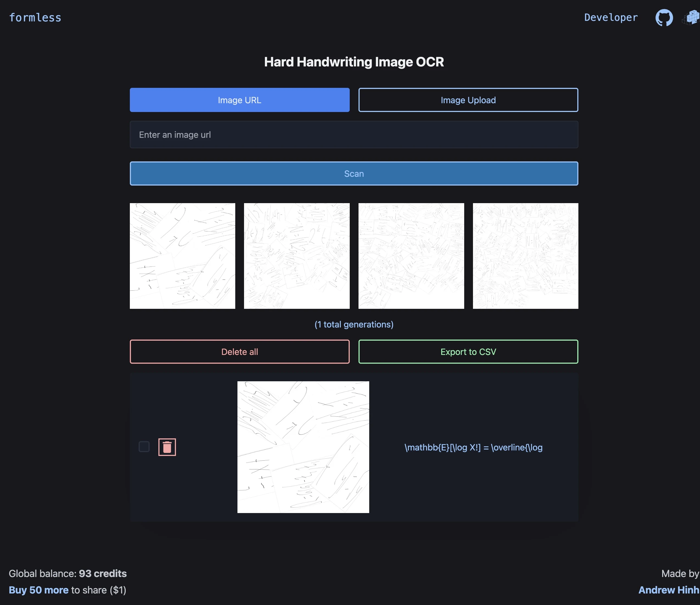Open the GitHub repository icon

click(664, 18)
